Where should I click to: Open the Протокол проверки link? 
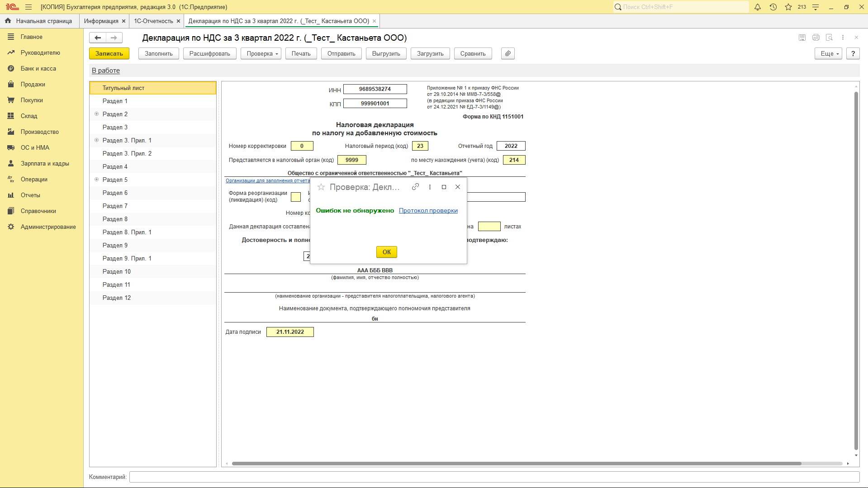[428, 210]
